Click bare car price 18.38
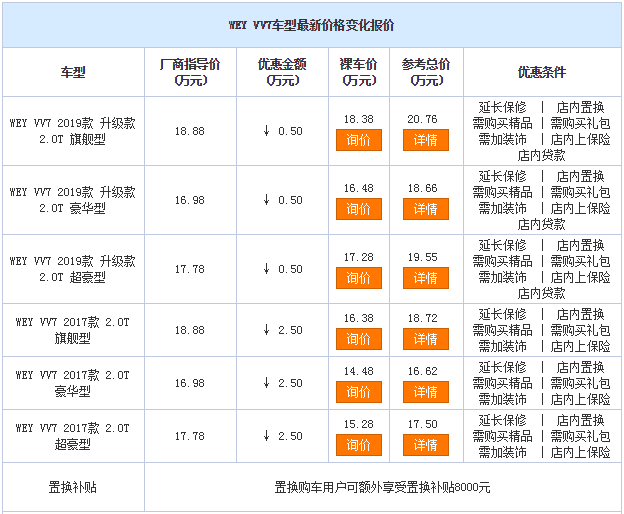 point(359,119)
